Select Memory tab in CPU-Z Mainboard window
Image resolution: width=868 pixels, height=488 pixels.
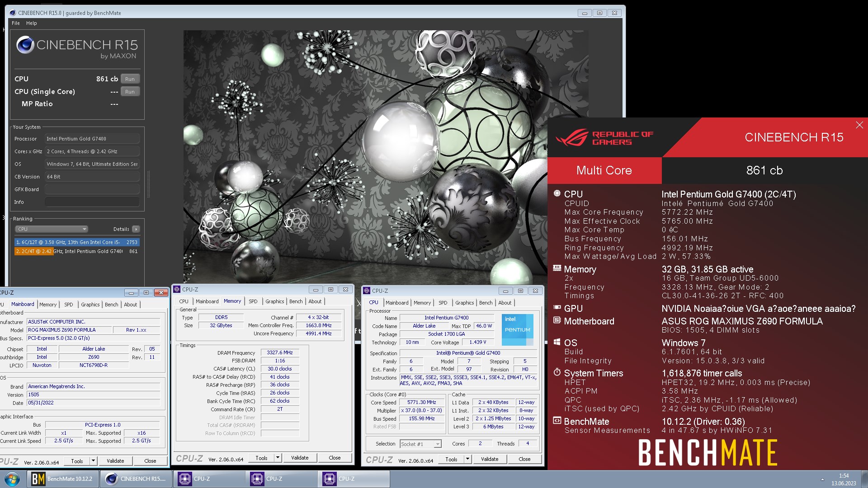pos(48,305)
